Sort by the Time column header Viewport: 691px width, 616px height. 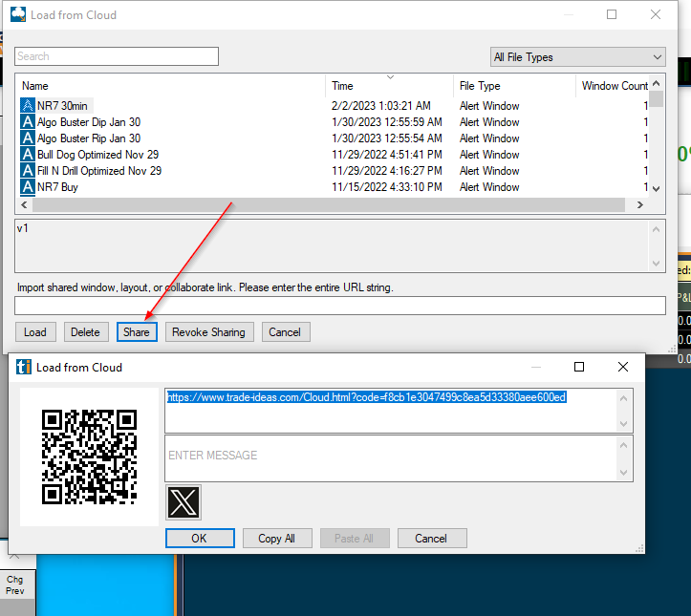tap(342, 86)
